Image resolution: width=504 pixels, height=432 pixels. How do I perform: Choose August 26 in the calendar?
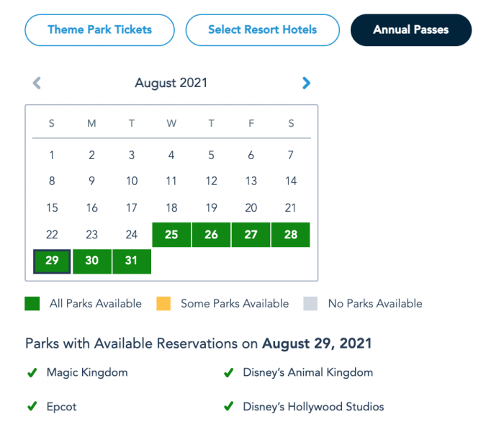[211, 235]
